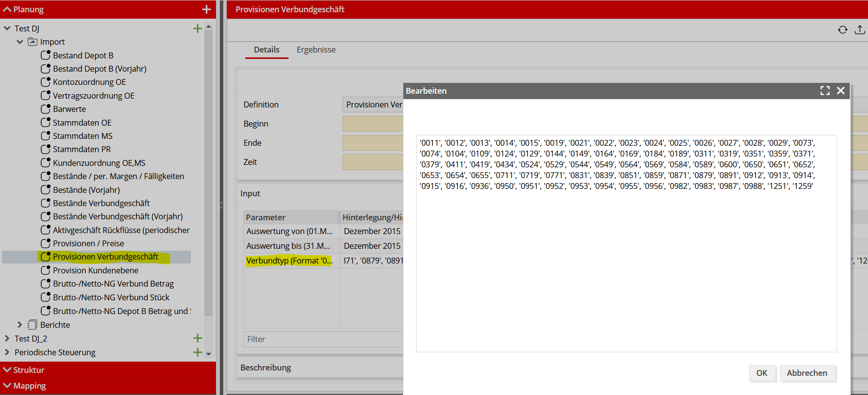Click the tree scrollbar down arrow
The width and height of the screenshot is (868, 395).
click(x=209, y=354)
